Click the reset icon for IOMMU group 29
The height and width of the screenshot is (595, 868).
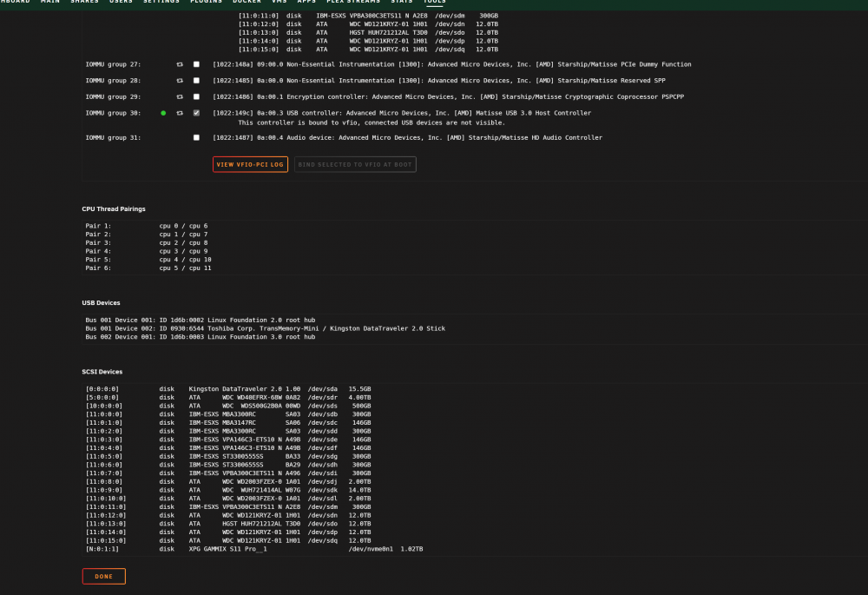click(x=180, y=96)
